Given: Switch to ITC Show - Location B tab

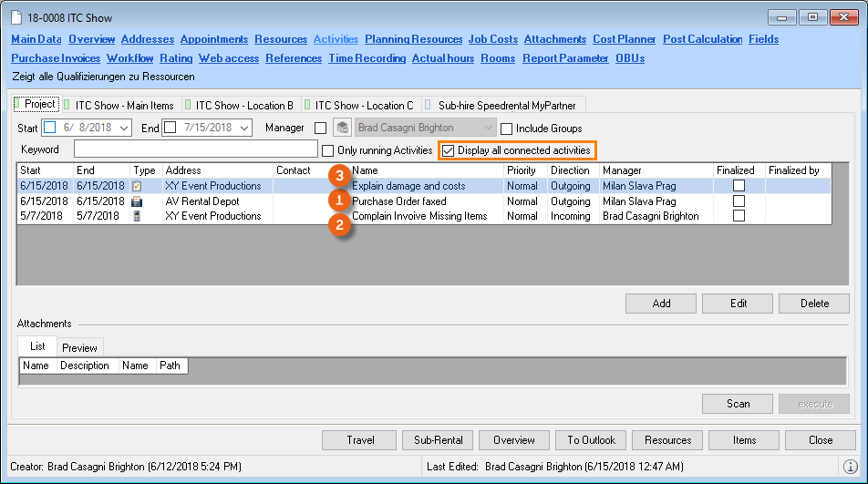Looking at the screenshot, I should [x=243, y=106].
